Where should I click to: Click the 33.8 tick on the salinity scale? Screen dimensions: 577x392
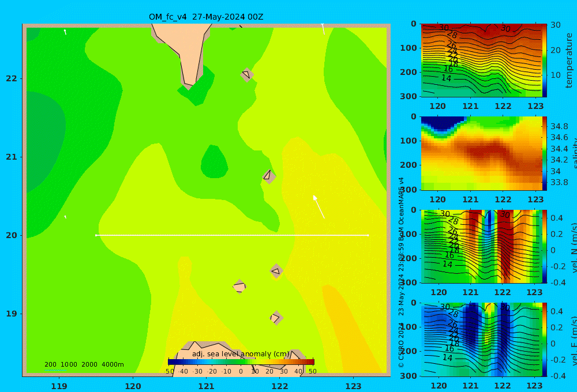point(559,182)
